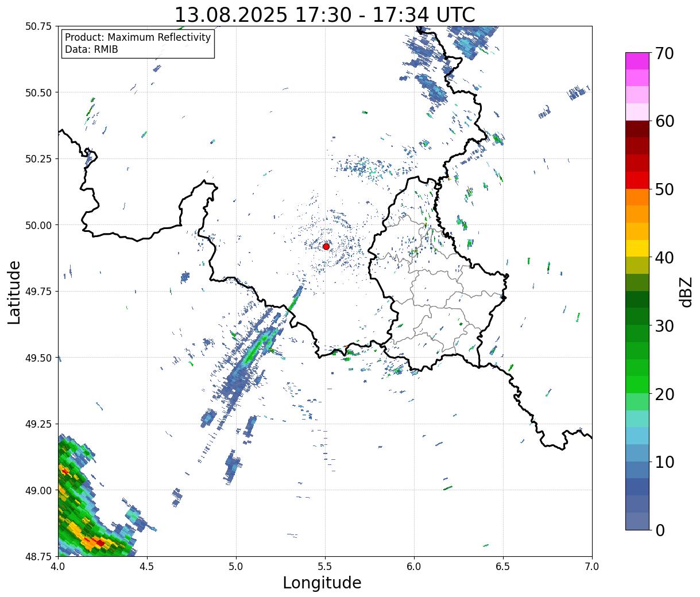The height and width of the screenshot is (597, 700).
Task: Click the 50.75 latitude tick label
Action: click(x=38, y=26)
